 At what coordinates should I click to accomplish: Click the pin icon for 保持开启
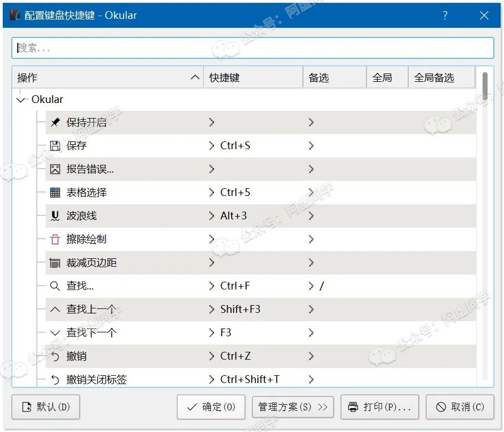55,122
